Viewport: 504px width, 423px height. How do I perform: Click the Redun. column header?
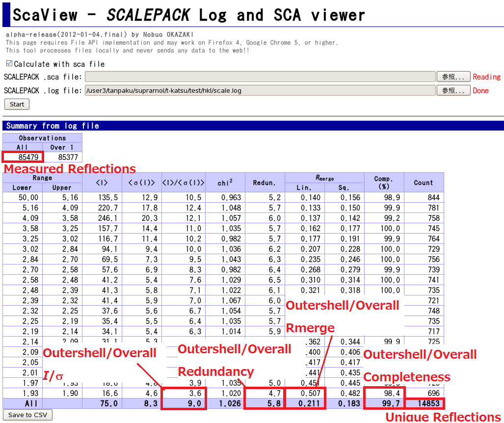pos(265,183)
